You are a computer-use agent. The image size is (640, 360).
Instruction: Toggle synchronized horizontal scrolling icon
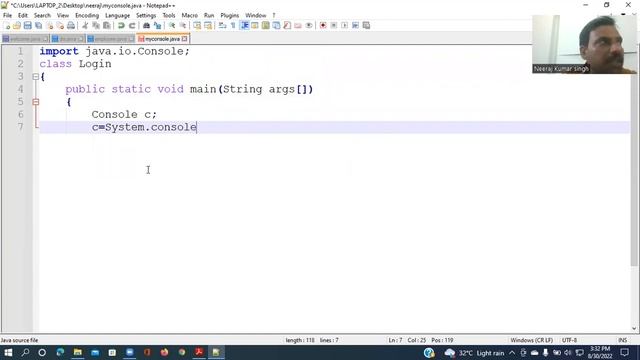[x=208, y=26]
